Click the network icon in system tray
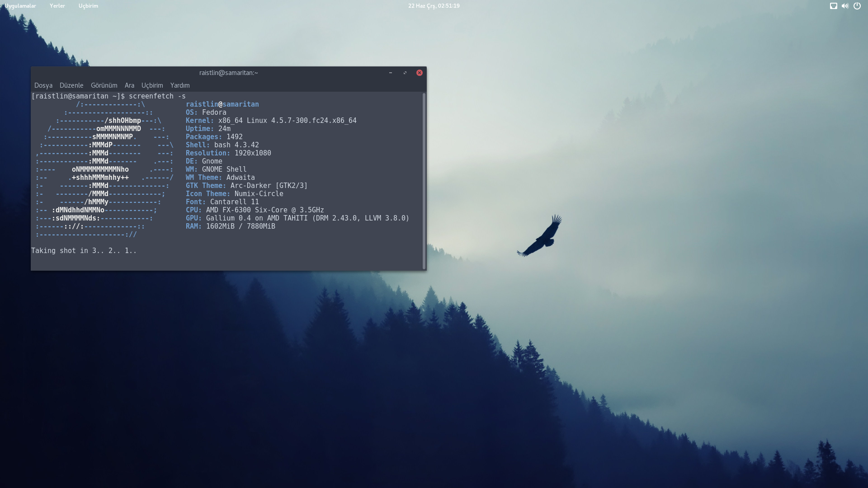Viewport: 868px width, 488px height. coord(834,6)
